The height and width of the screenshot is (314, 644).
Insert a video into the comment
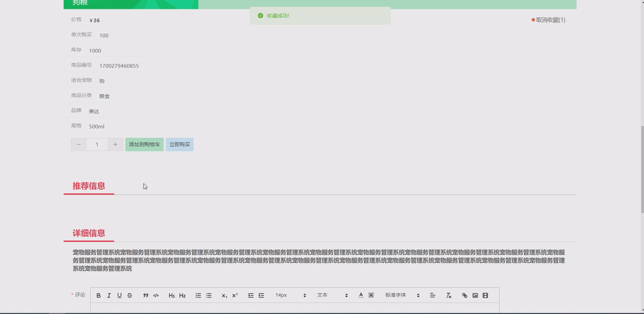pos(485,296)
